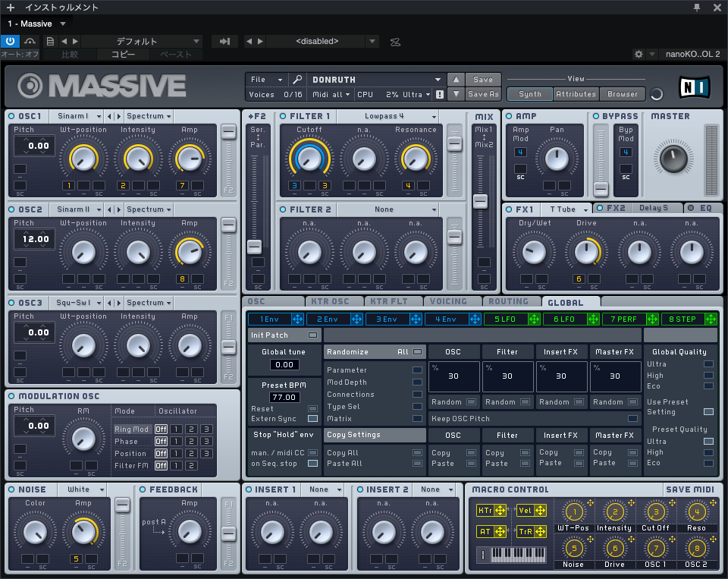Switch to the VOICING tab
This screenshot has height=579, width=728.
pos(453,301)
